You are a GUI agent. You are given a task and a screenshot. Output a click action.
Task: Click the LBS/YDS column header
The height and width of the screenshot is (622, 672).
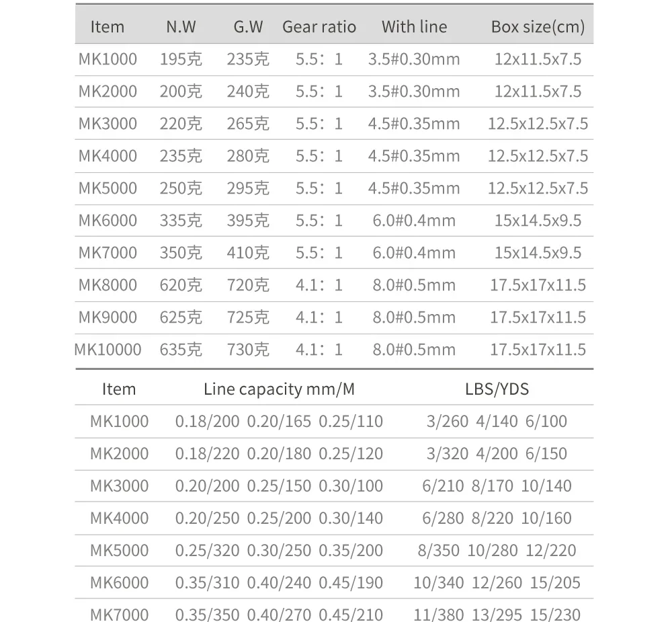[497, 389]
